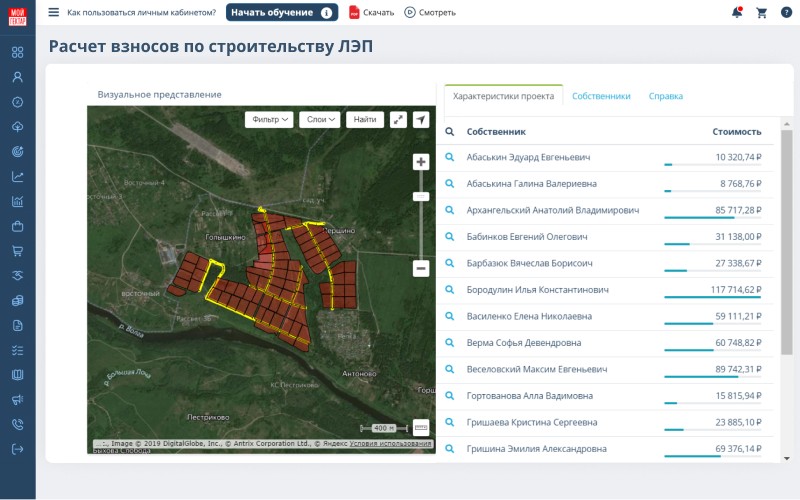800x500 pixels.
Task: Click the map geolocation arrow icon
Action: point(421,119)
